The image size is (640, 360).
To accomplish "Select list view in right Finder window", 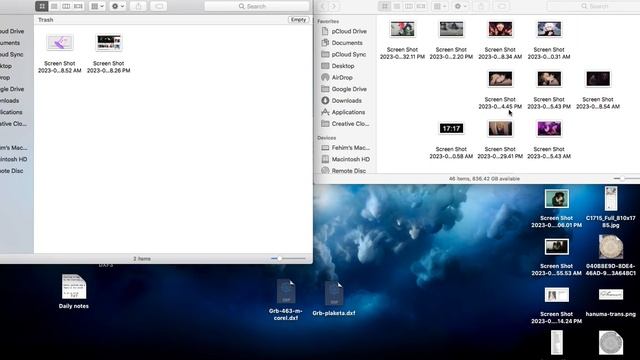I will pos(397,6).
